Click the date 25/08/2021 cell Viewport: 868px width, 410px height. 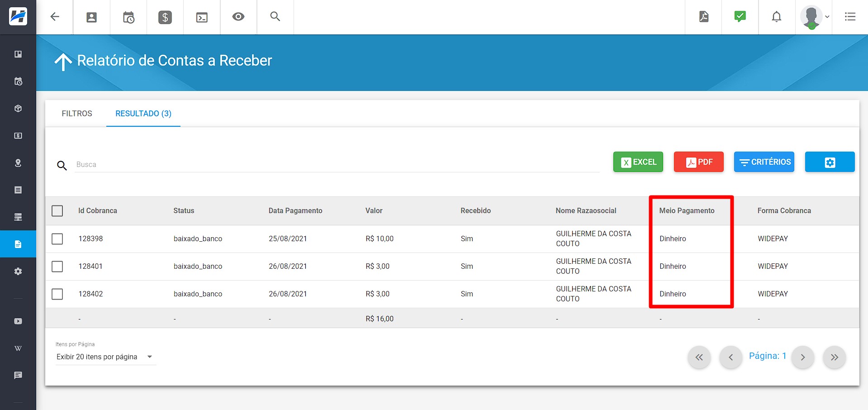click(288, 238)
